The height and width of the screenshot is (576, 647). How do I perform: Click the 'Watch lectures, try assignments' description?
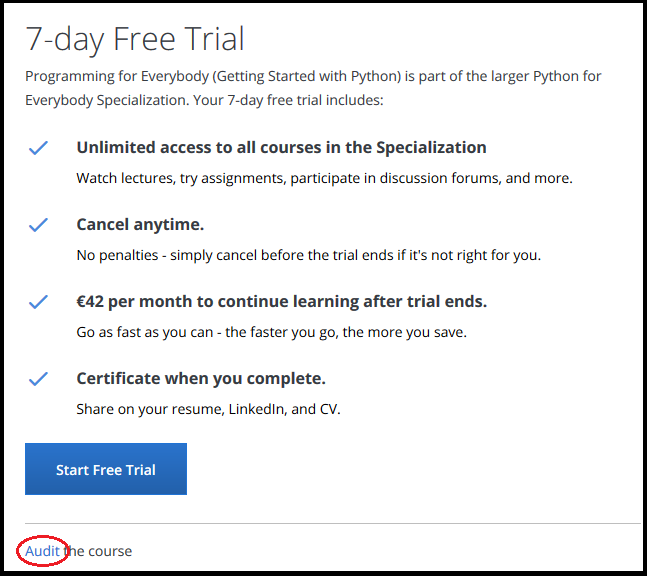coord(324,178)
